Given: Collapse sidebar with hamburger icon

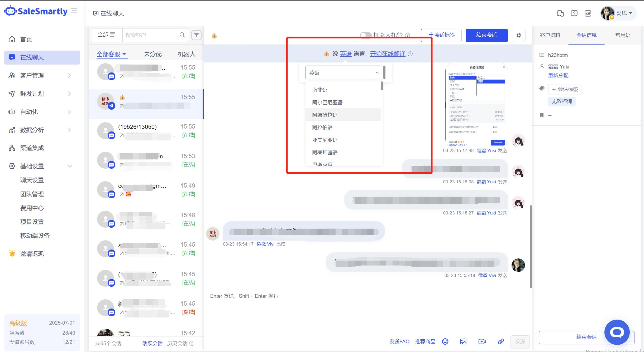Looking at the screenshot, I should tap(74, 11).
